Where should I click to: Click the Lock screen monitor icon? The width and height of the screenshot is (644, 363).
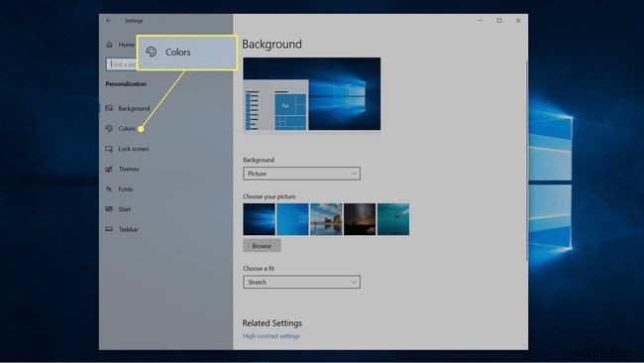tap(109, 149)
